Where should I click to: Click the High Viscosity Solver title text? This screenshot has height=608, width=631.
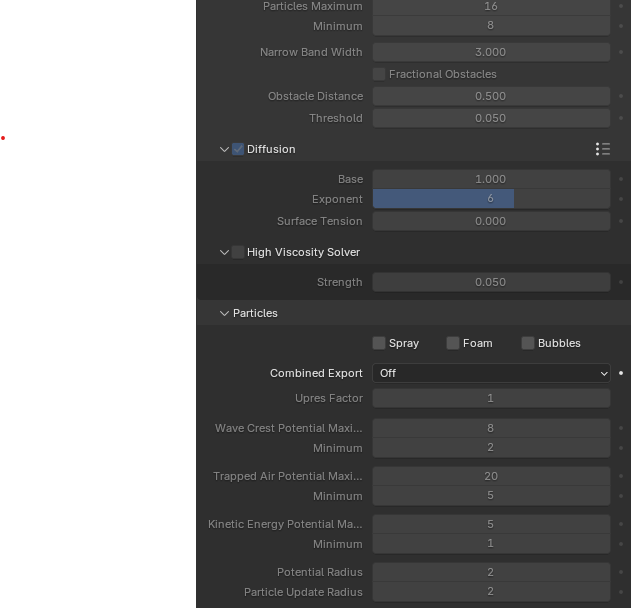point(303,252)
